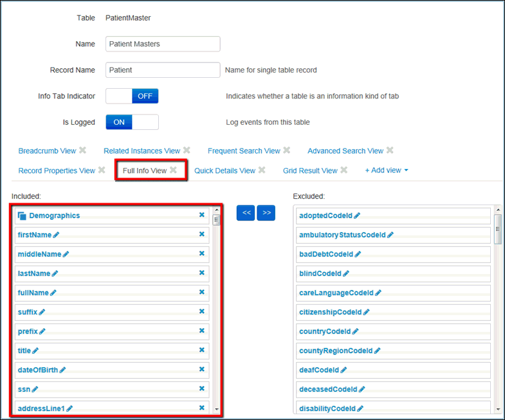
Task: Click the Demographics group icon
Action: pos(22,216)
